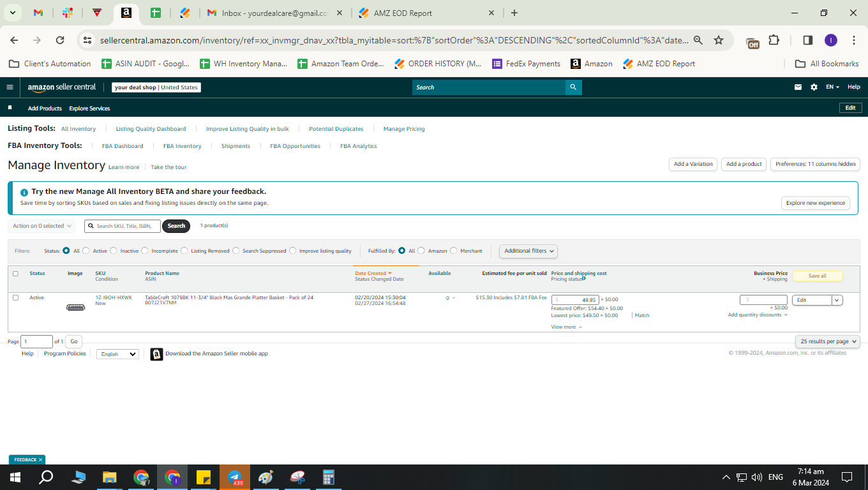Tick the select-all checkbox in table header
The width and height of the screenshot is (868, 490).
click(15, 274)
